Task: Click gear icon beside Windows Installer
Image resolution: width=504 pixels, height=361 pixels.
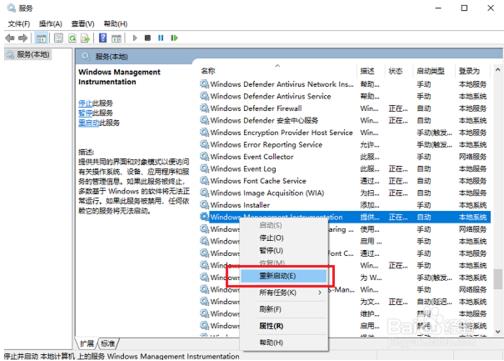Action: pyautogui.click(x=204, y=204)
